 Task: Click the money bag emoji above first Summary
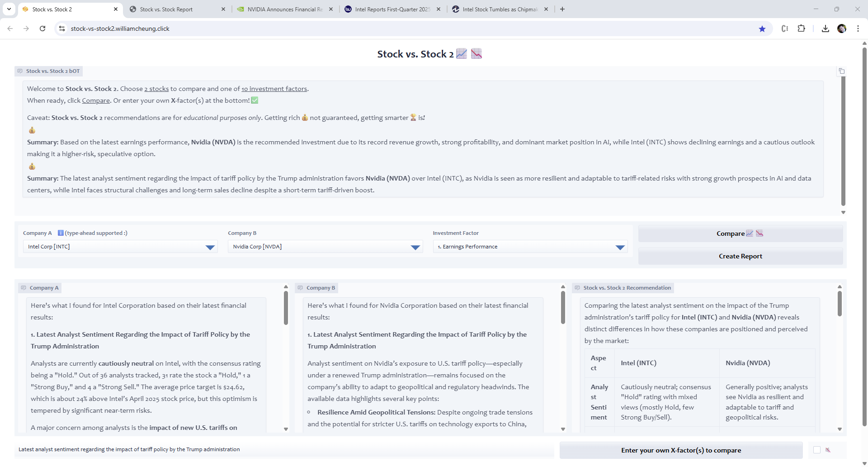coord(32,130)
